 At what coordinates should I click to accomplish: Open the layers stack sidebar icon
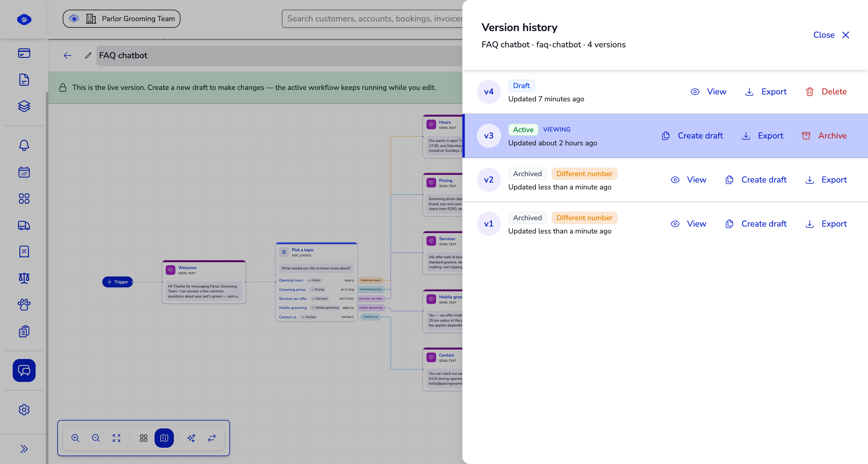[24, 106]
